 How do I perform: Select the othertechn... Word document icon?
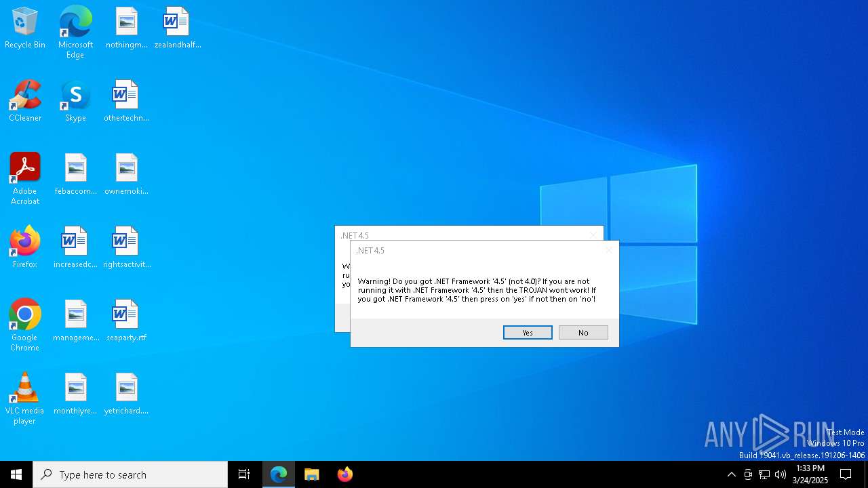point(126,102)
